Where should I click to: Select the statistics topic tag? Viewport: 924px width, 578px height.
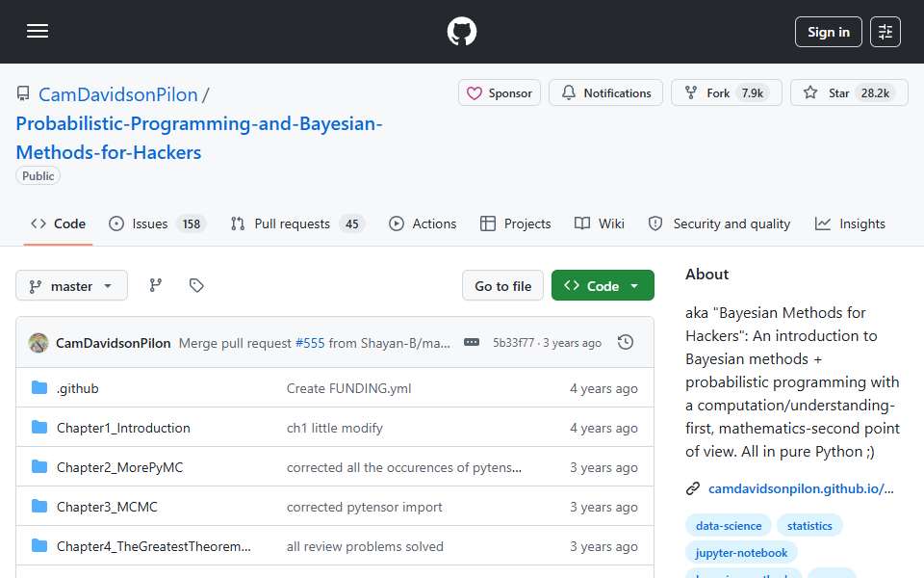809,526
